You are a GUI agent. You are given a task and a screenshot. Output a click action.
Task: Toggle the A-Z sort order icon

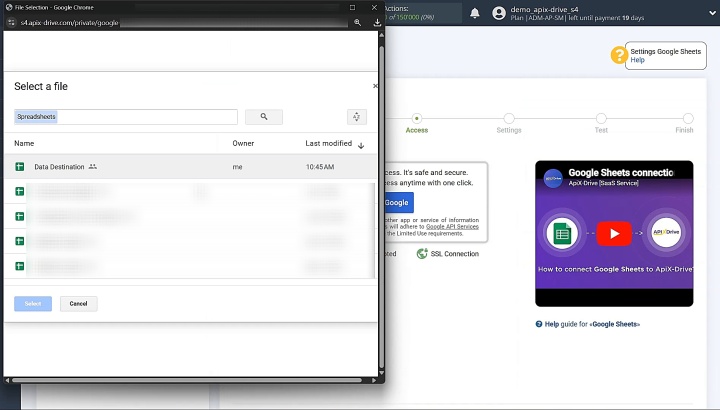click(357, 117)
